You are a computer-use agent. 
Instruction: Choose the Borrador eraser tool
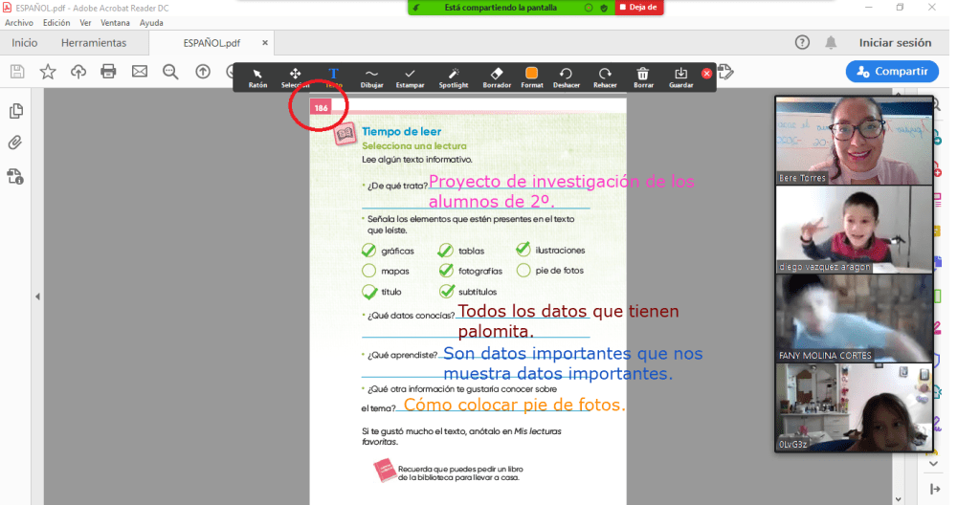496,77
